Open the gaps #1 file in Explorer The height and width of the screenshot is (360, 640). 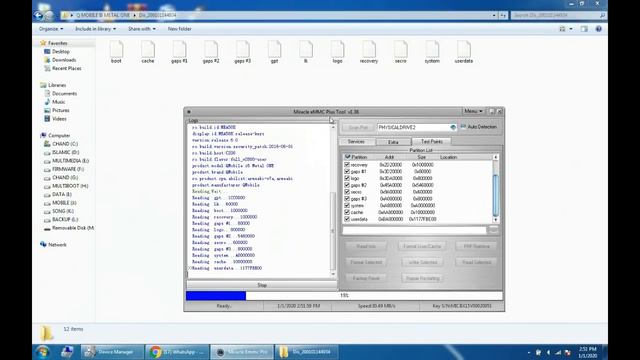[179, 52]
